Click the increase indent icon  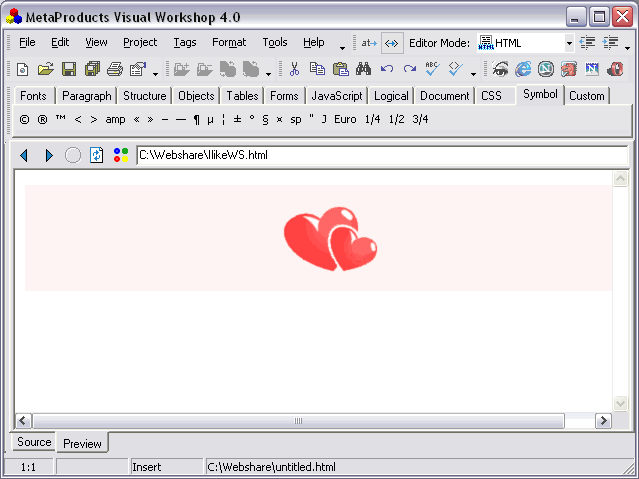click(611, 42)
